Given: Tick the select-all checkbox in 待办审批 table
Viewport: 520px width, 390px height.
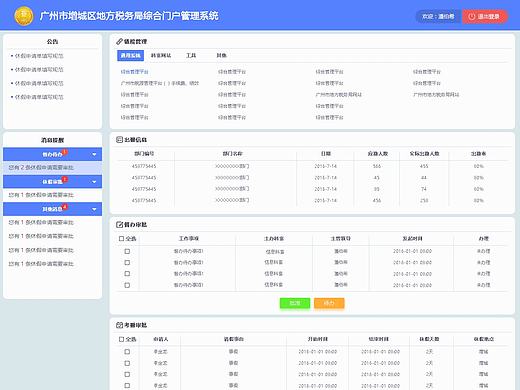Looking at the screenshot, I should pos(121,239).
